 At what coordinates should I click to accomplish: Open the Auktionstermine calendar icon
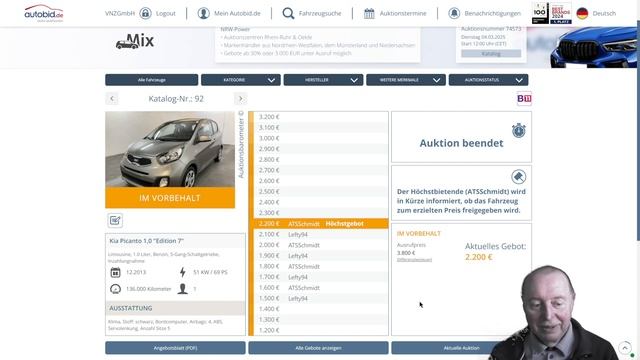point(369,13)
